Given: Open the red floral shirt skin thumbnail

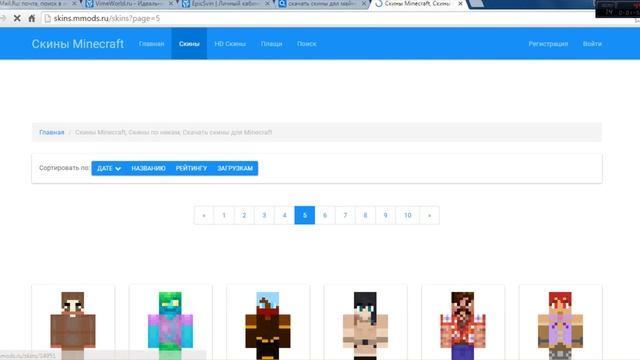Looking at the screenshot, I should coord(463,325).
